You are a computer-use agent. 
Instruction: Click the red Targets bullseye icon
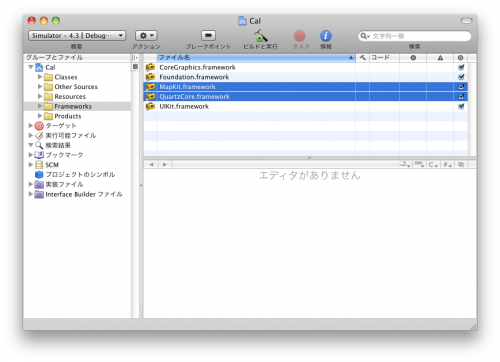pos(39,126)
